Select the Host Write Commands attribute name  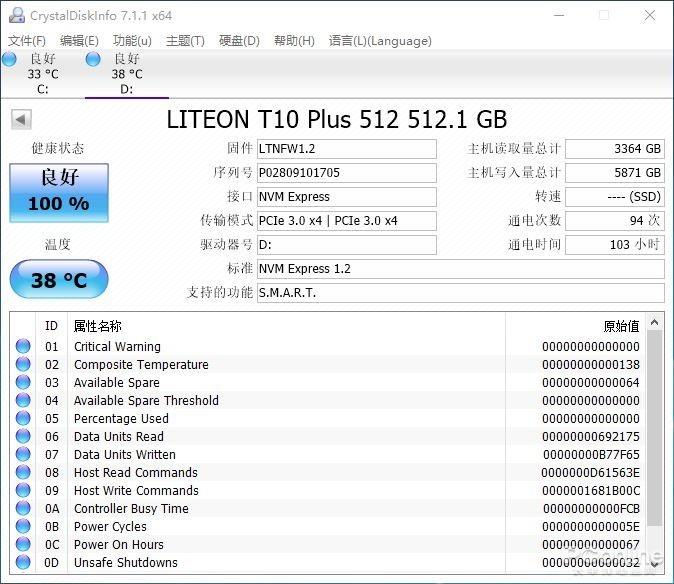pyautogui.click(x=136, y=491)
